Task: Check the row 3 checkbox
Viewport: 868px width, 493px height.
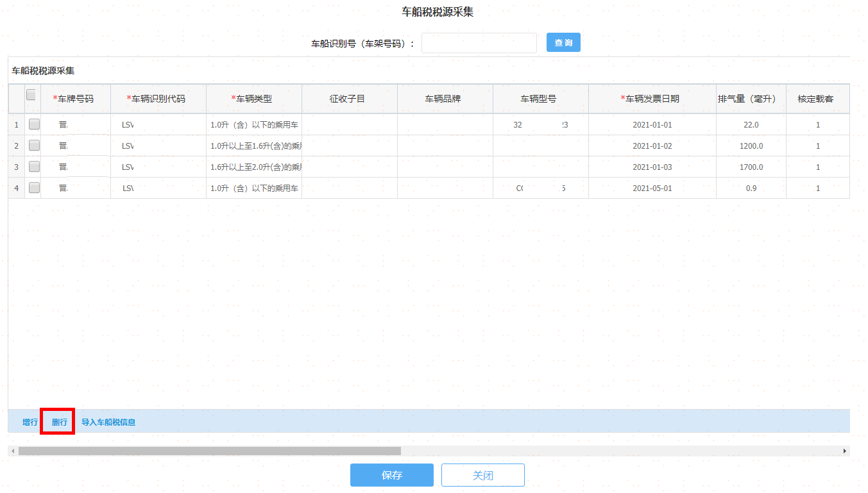Action: coord(34,167)
